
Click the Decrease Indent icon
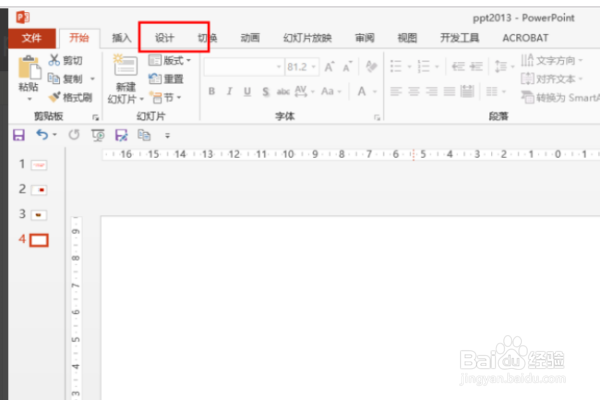(x=458, y=67)
